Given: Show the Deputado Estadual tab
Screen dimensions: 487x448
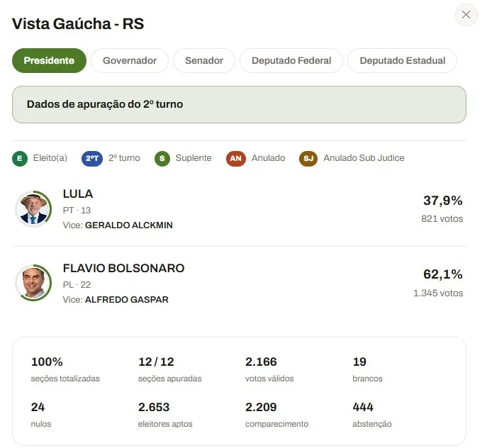Looking at the screenshot, I should [402, 60].
